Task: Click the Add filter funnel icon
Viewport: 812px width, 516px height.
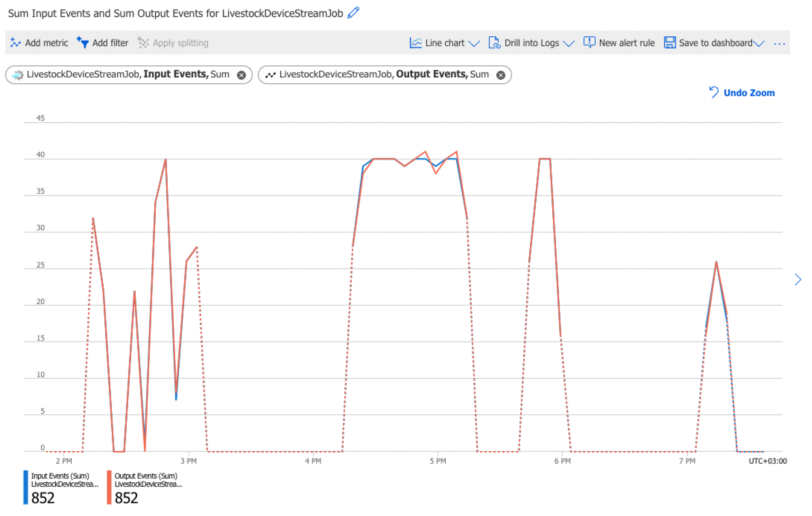Action: point(83,42)
